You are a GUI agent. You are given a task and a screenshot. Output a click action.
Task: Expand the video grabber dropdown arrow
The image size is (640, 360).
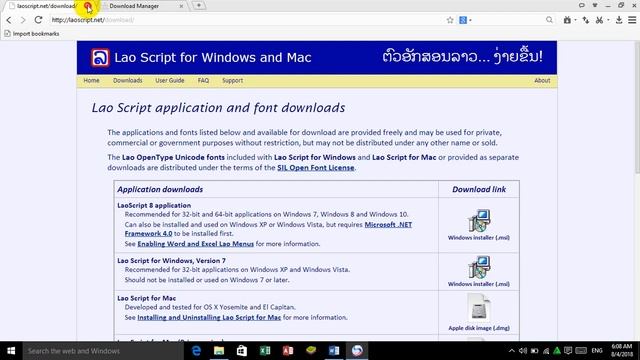click(x=575, y=20)
